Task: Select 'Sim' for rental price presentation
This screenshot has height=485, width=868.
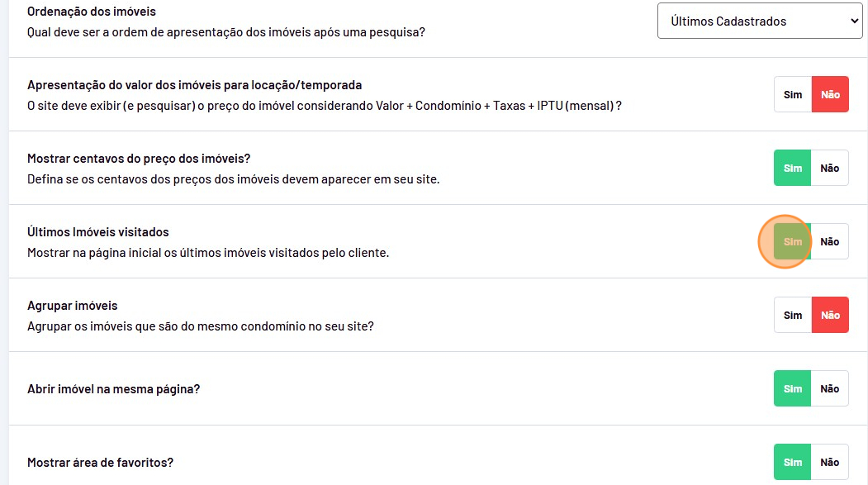Action: point(793,95)
